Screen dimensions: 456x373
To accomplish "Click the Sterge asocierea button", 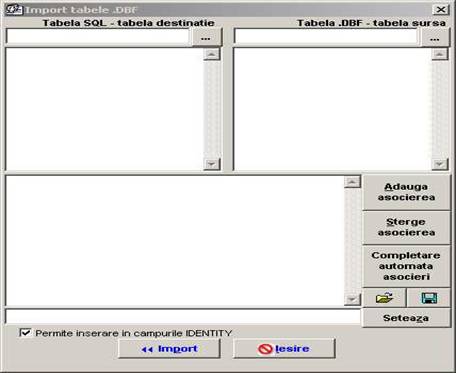I will [x=406, y=227].
